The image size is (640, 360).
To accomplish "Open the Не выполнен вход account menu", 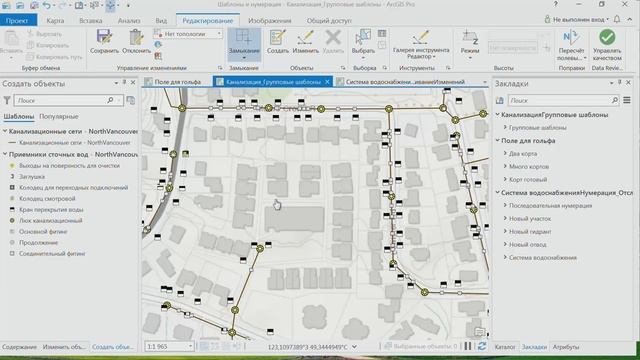I will (x=576, y=19).
